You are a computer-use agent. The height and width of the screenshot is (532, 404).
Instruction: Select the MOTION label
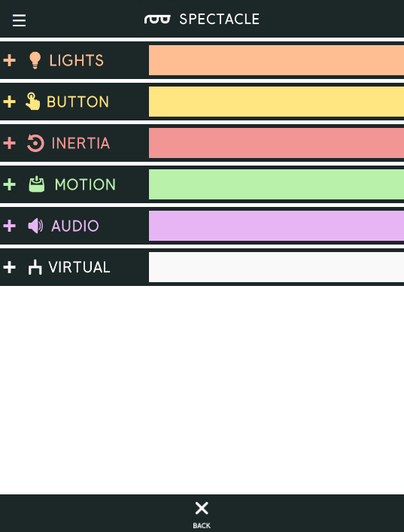pyautogui.click(x=85, y=184)
